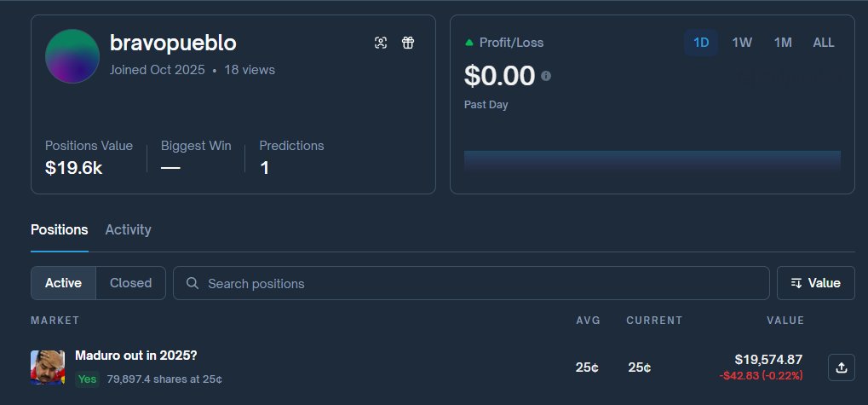
Task: Click the QR code scan icon
Action: (381, 43)
